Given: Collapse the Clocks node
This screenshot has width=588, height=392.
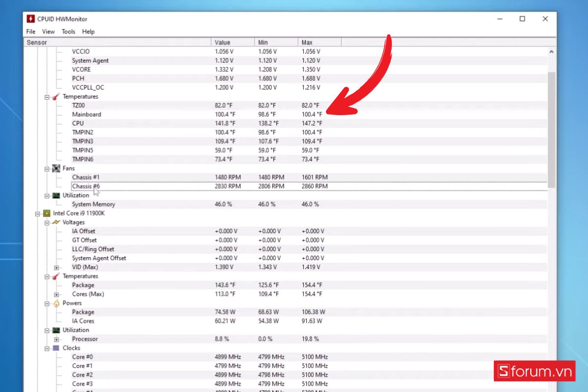Looking at the screenshot, I should [48, 348].
